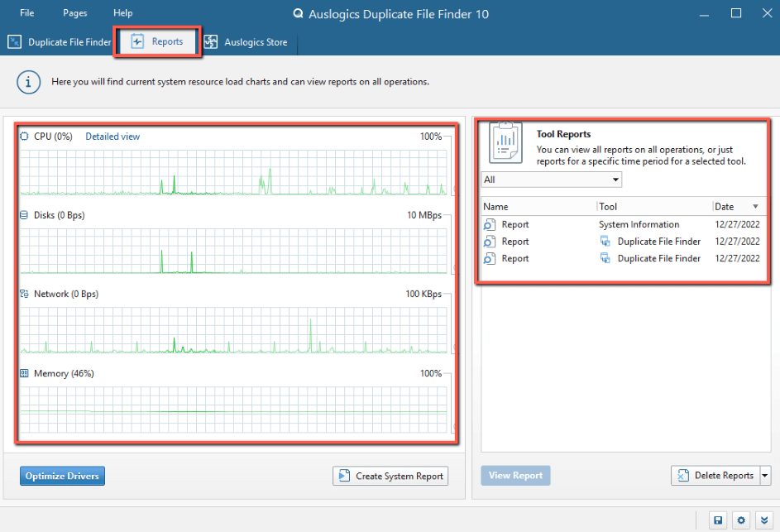Sort reports by Name column
The width and height of the screenshot is (780, 532).
[539, 207]
